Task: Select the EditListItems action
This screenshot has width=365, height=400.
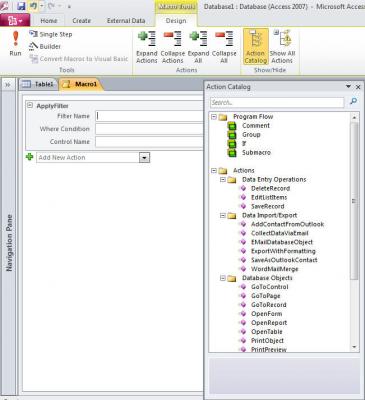Action: (269, 197)
